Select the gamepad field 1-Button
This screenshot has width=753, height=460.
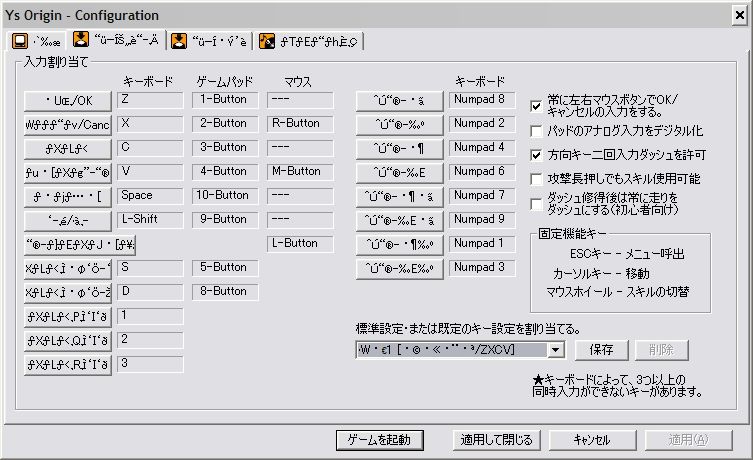point(225,100)
